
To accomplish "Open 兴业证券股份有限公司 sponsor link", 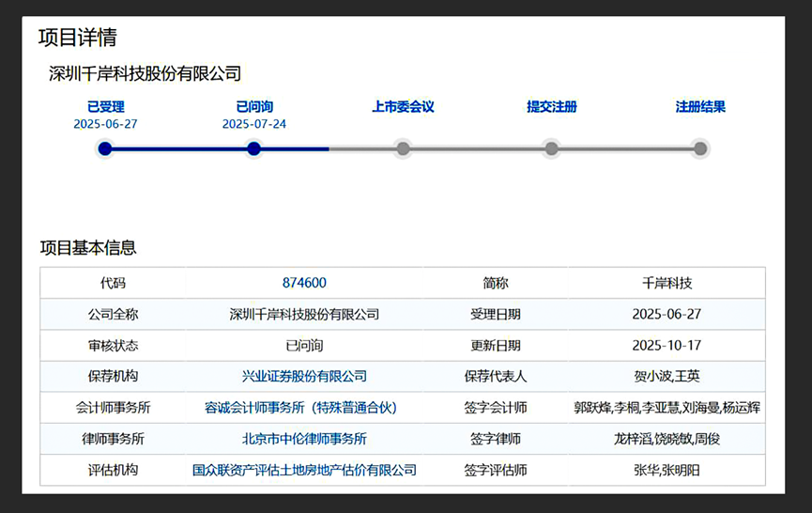I will tap(304, 376).
